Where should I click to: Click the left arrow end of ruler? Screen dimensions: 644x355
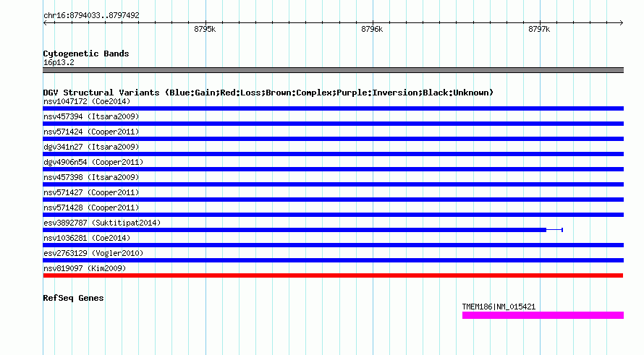[x=45, y=23]
